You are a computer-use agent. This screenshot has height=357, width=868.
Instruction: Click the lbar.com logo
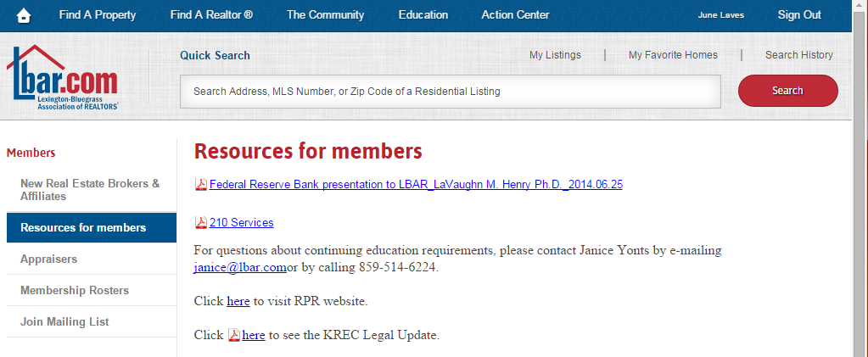pyautogui.click(x=63, y=77)
